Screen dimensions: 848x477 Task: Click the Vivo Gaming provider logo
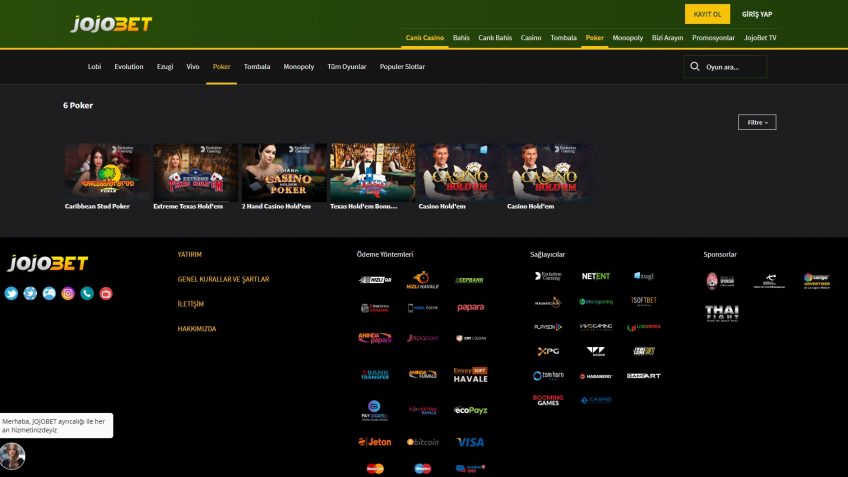(595, 327)
